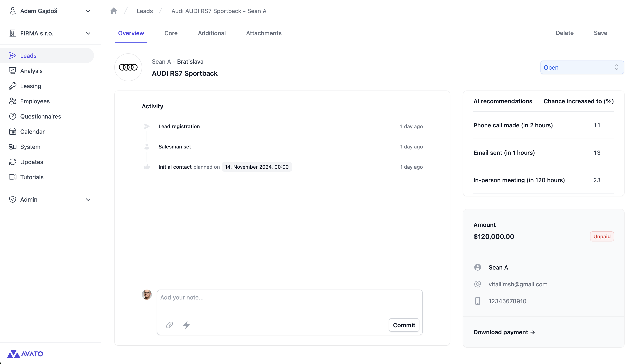Image resolution: width=636 pixels, height=364 pixels.
Task: Expand the Admin section chevron
Action: pos(88,200)
